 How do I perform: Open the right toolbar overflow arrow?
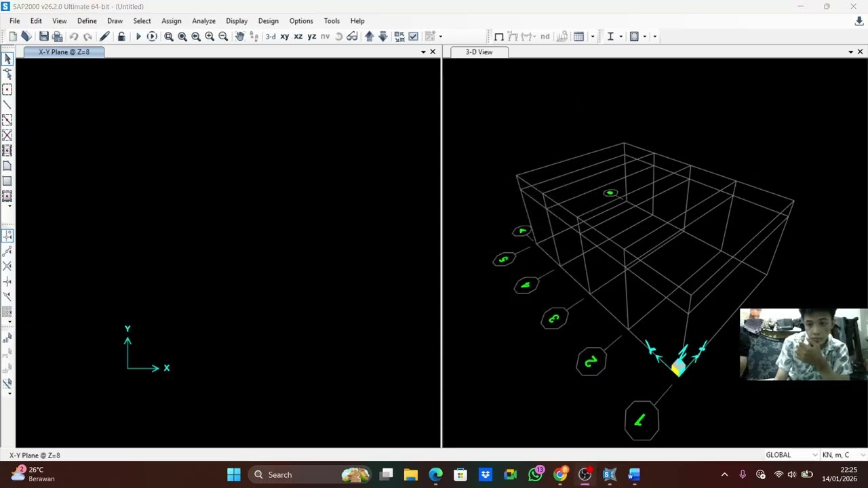point(654,37)
